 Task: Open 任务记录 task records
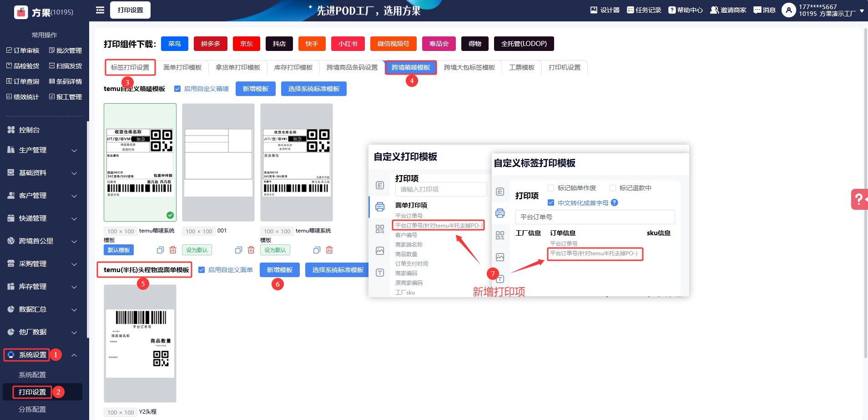pyautogui.click(x=644, y=10)
